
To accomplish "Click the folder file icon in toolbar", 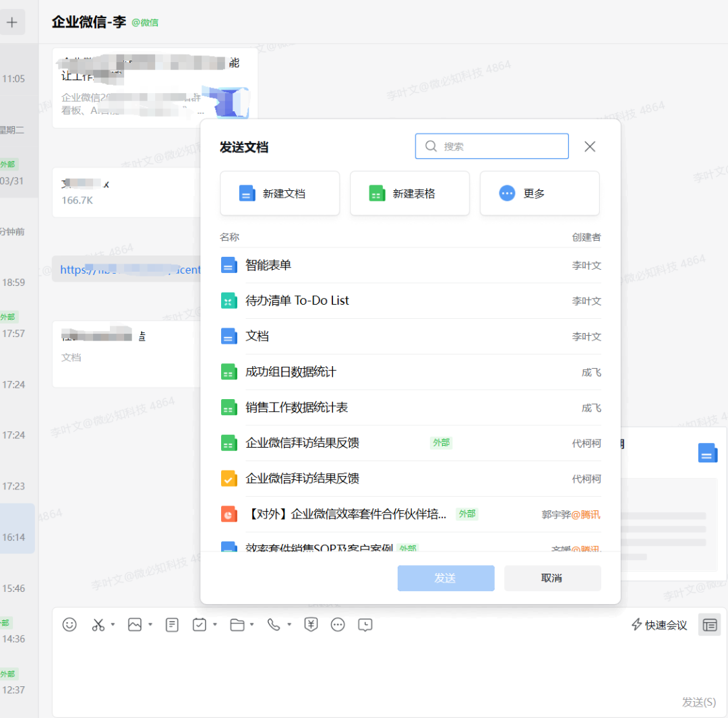I will tap(237, 625).
